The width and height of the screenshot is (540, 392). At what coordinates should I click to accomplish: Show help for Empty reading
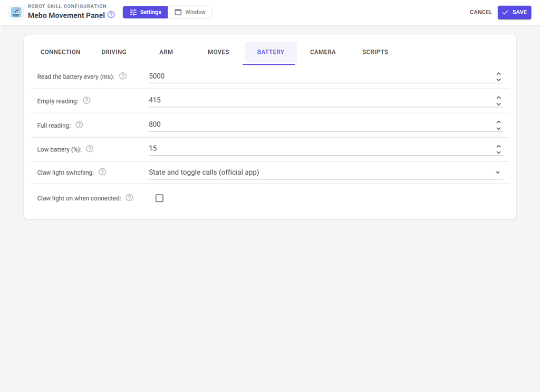pyautogui.click(x=87, y=100)
